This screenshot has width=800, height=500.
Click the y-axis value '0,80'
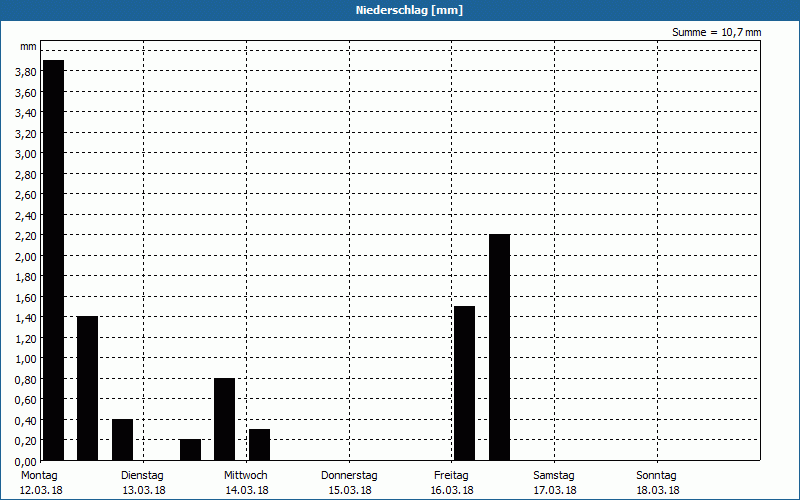pos(26,380)
